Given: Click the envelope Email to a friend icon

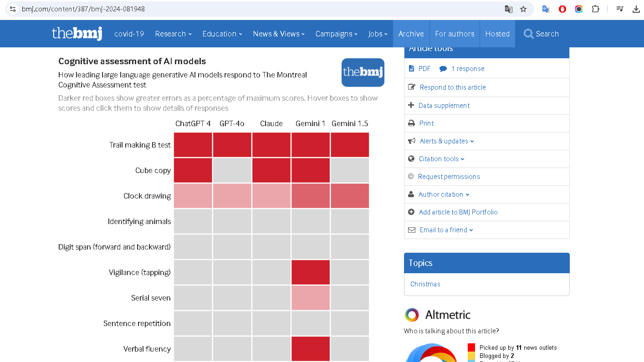Looking at the screenshot, I should pos(412,230).
